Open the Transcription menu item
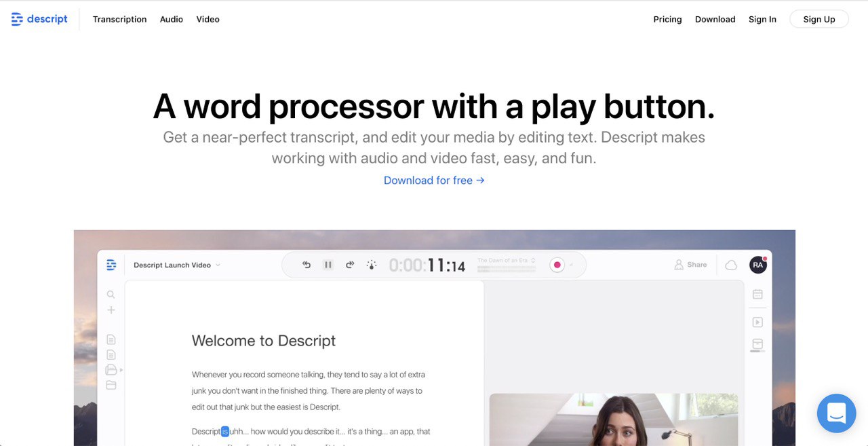868x446 pixels. click(119, 19)
